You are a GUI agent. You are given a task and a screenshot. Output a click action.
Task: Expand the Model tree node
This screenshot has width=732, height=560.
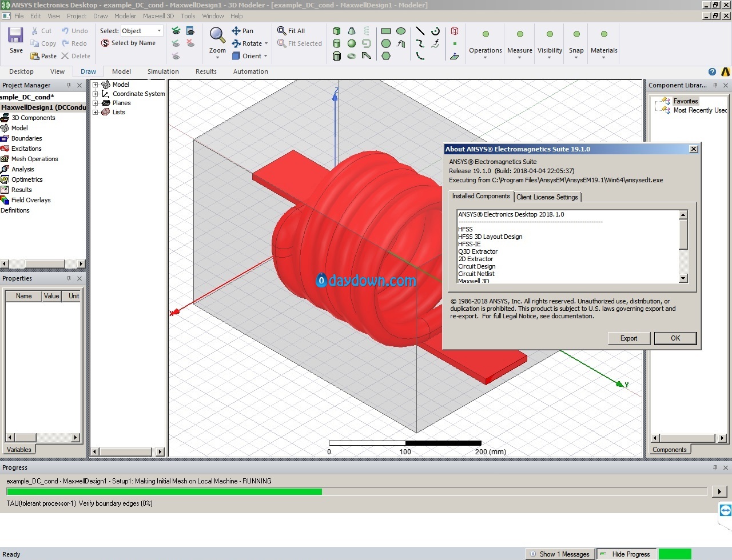pyautogui.click(x=96, y=85)
